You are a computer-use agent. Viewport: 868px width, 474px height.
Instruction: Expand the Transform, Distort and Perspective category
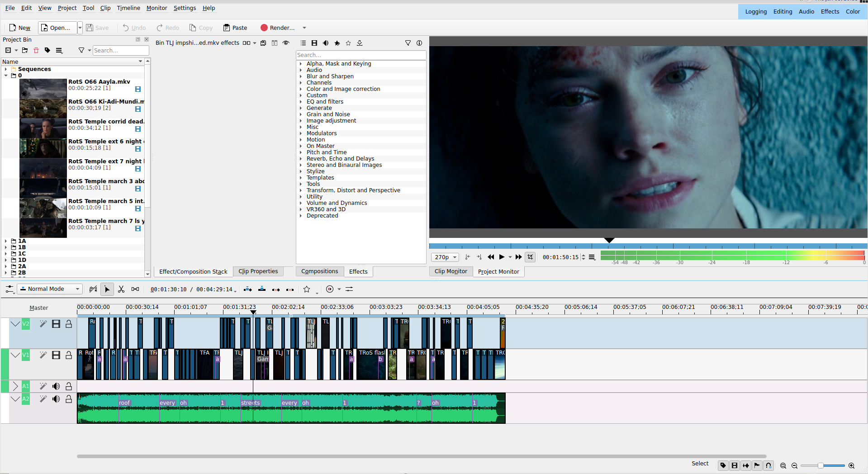(301, 190)
